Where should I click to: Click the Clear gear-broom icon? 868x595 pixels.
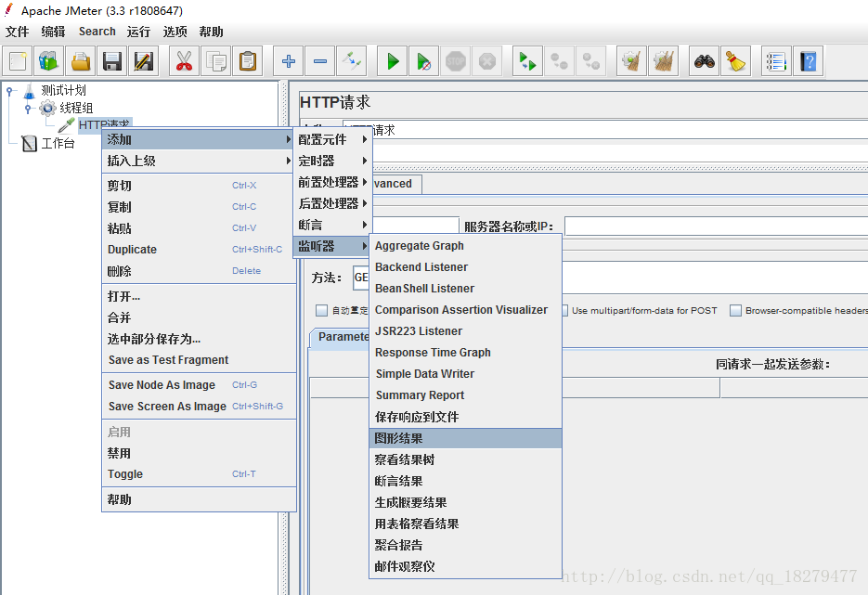point(631,61)
